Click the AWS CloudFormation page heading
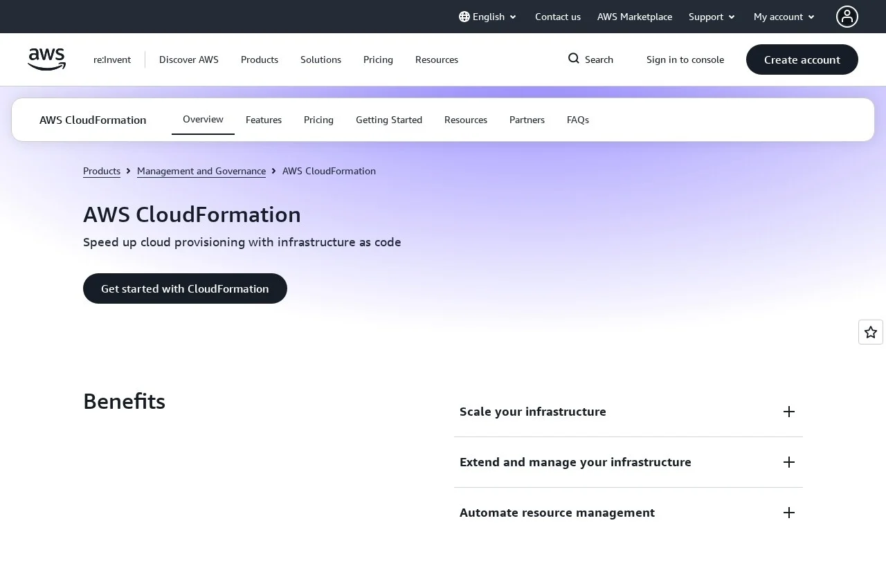Image resolution: width=886 pixels, height=588 pixels. (192, 214)
